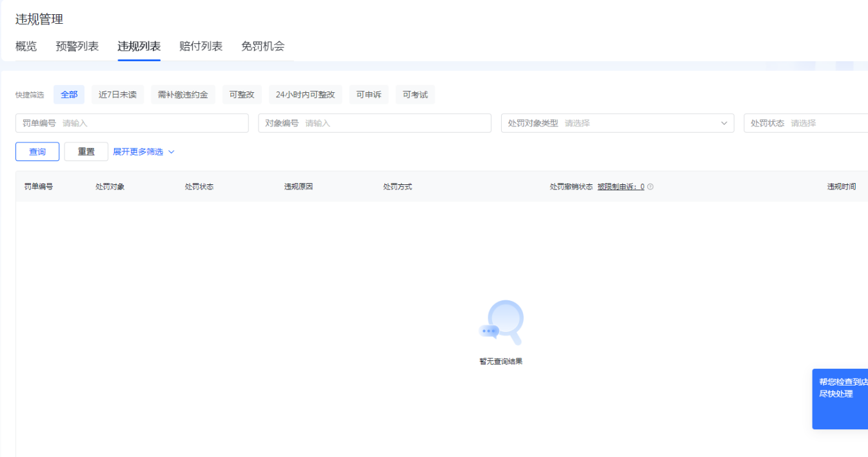Select the 全部 quick filter
This screenshot has height=457, width=868.
pos(69,95)
